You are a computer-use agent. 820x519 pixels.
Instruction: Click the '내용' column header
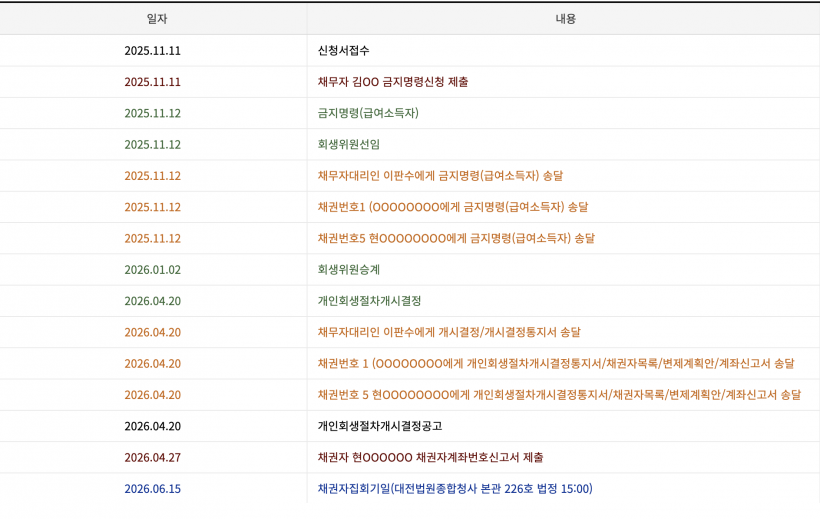pos(565,19)
